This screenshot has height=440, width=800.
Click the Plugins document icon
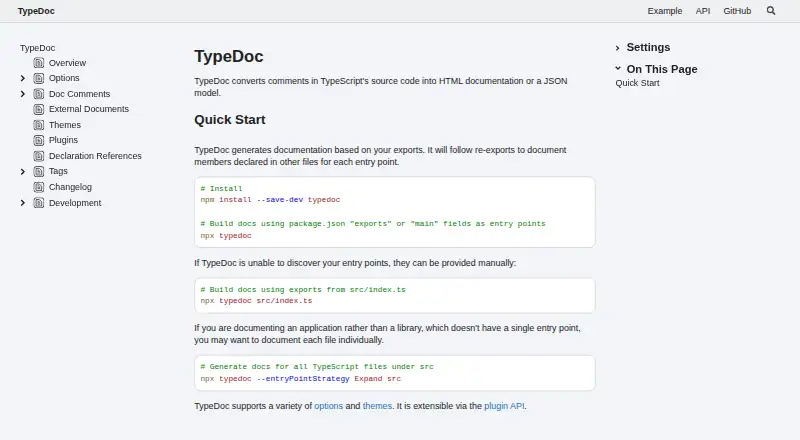click(39, 140)
